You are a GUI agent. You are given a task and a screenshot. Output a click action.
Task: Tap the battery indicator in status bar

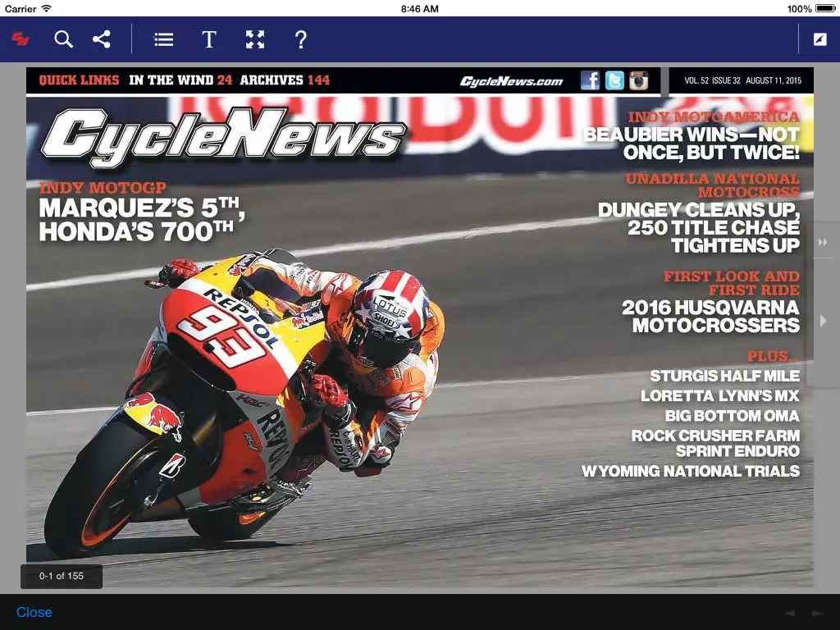tap(825, 8)
